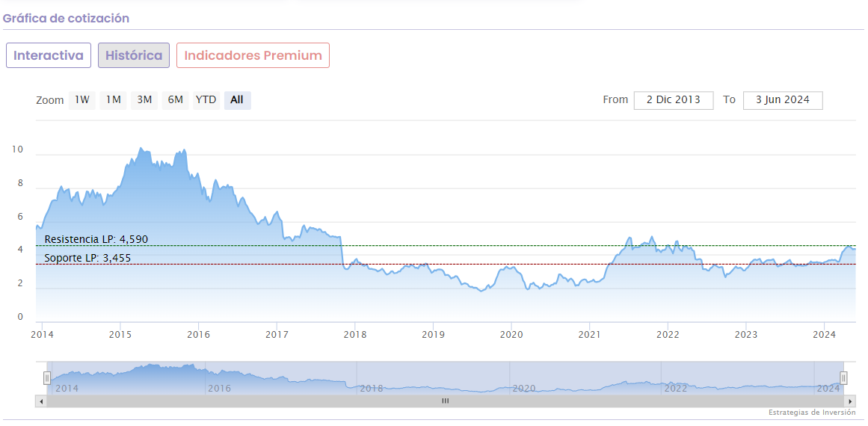Open the Indicadores Premium tab
Screen dimensions: 868x426
[253, 55]
